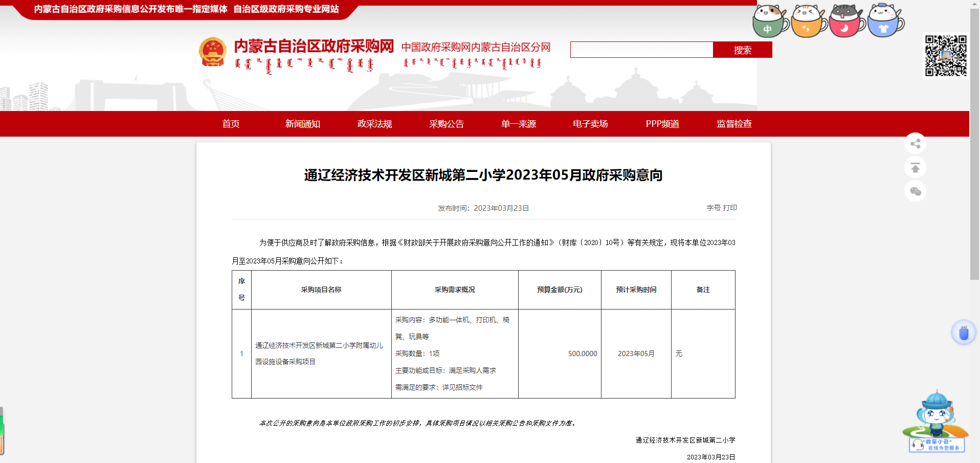Click the back-to-top arrow icon
980x463 pixels.
pos(915,168)
